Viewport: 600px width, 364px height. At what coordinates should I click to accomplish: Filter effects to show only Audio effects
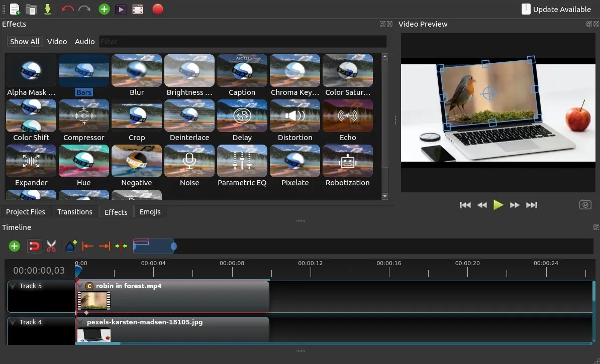(84, 41)
